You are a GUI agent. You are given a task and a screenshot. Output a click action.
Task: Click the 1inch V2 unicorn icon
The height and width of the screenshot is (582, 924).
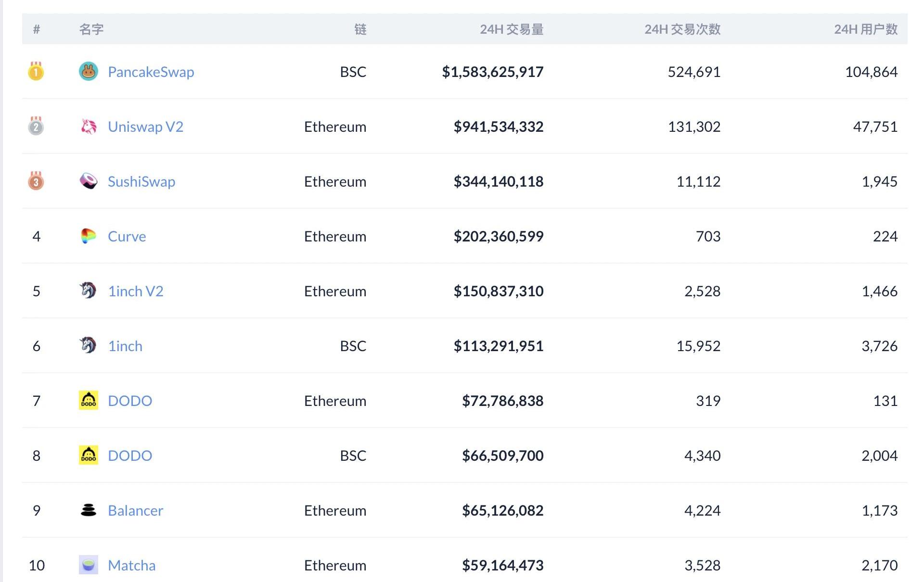pyautogui.click(x=89, y=291)
